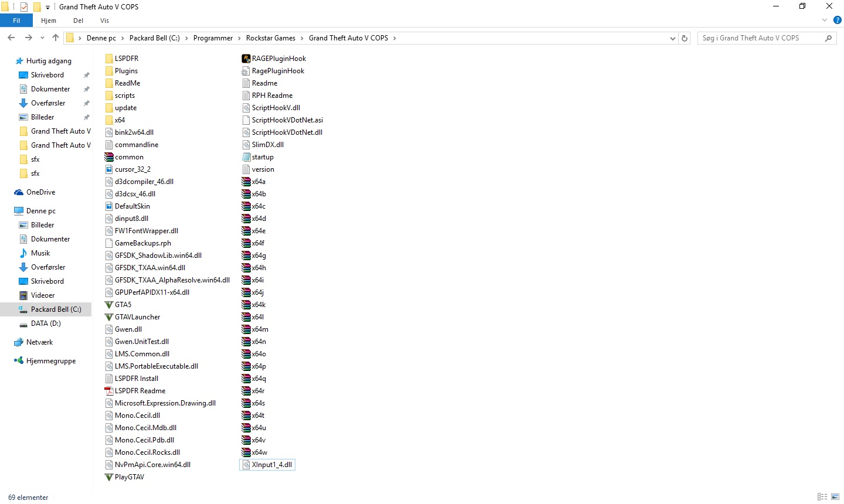Screen dimensions: 844x504
Task: Open the address bar history dropdown
Action: coord(672,38)
